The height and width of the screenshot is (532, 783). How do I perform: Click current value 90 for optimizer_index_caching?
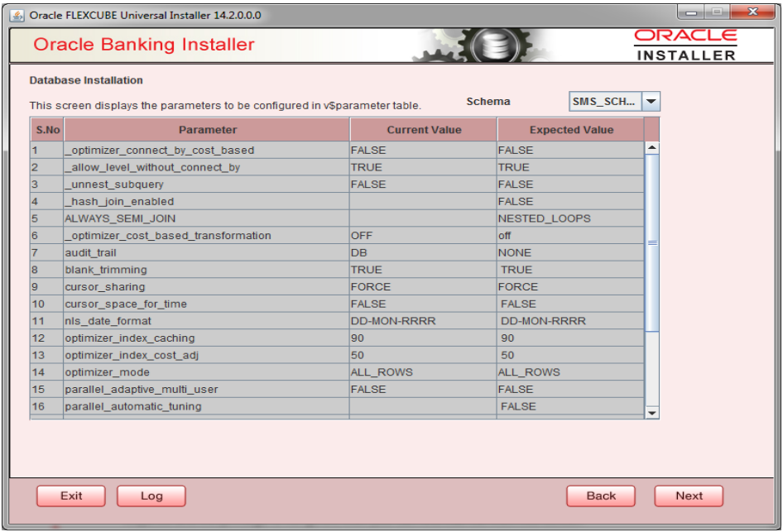(x=423, y=338)
